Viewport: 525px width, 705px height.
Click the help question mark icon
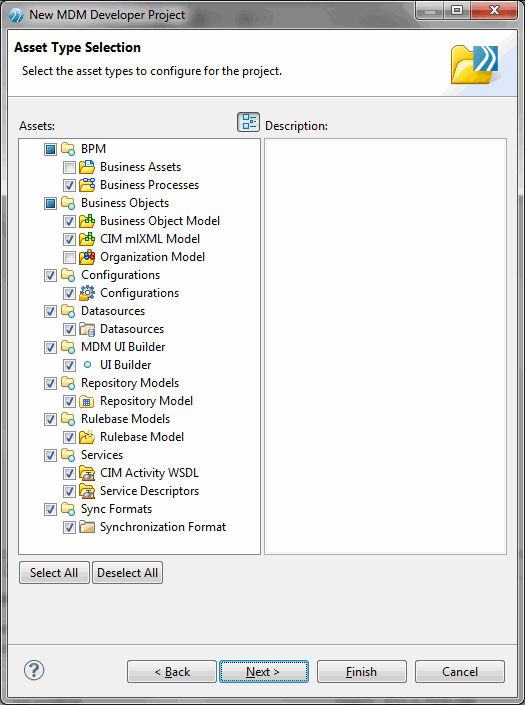click(x=34, y=670)
